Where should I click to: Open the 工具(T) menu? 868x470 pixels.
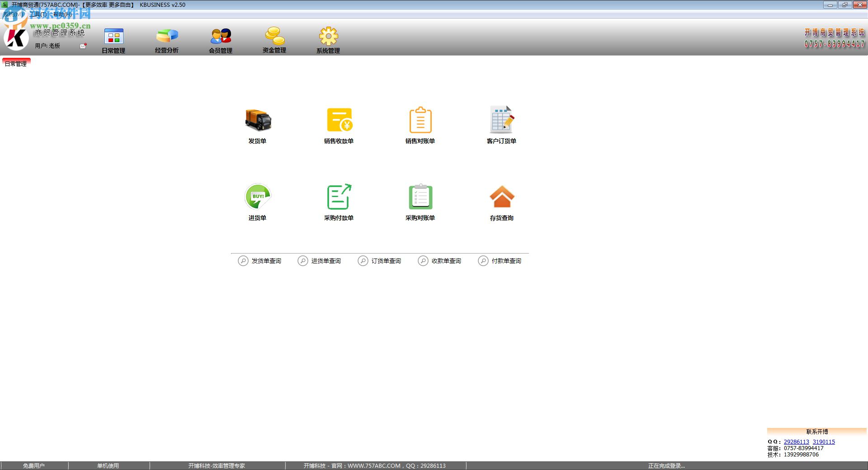pyautogui.click(x=38, y=14)
